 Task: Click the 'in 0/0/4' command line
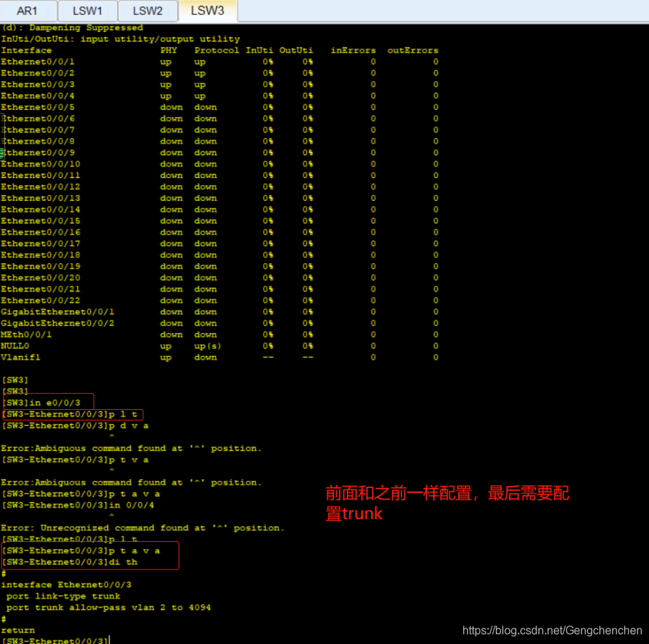click(78, 505)
